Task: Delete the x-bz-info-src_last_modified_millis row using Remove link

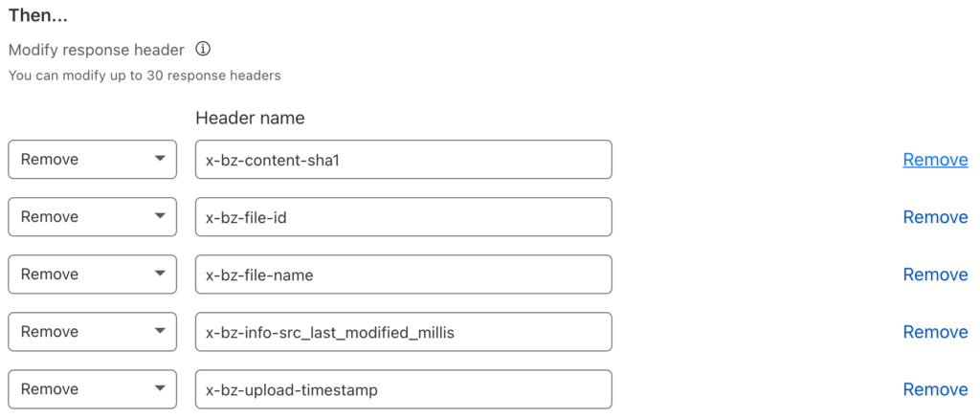Action: (x=935, y=332)
